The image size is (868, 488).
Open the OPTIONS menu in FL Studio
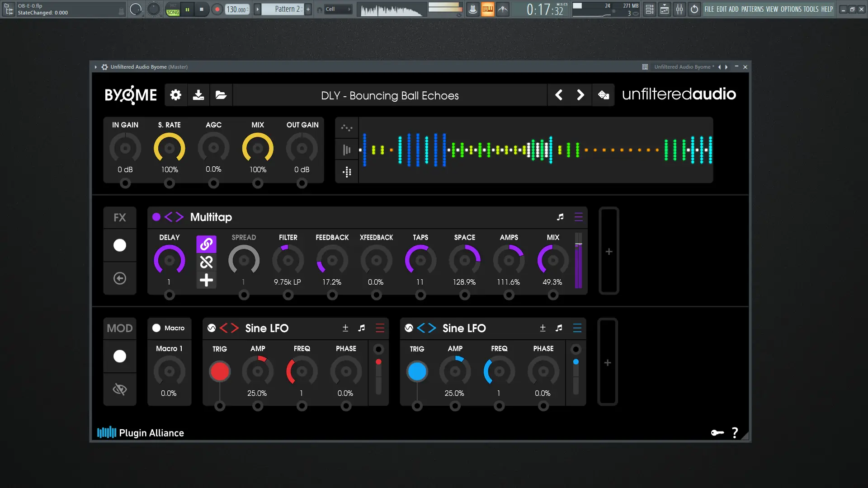[791, 9]
